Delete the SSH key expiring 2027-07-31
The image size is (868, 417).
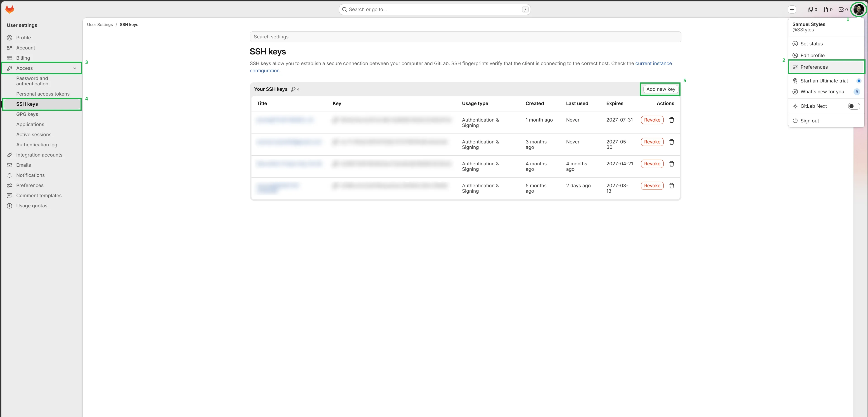click(x=671, y=120)
